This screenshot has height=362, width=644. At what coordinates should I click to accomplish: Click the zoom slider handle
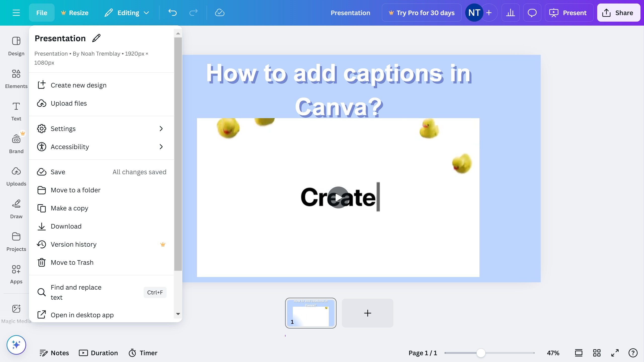click(x=481, y=353)
